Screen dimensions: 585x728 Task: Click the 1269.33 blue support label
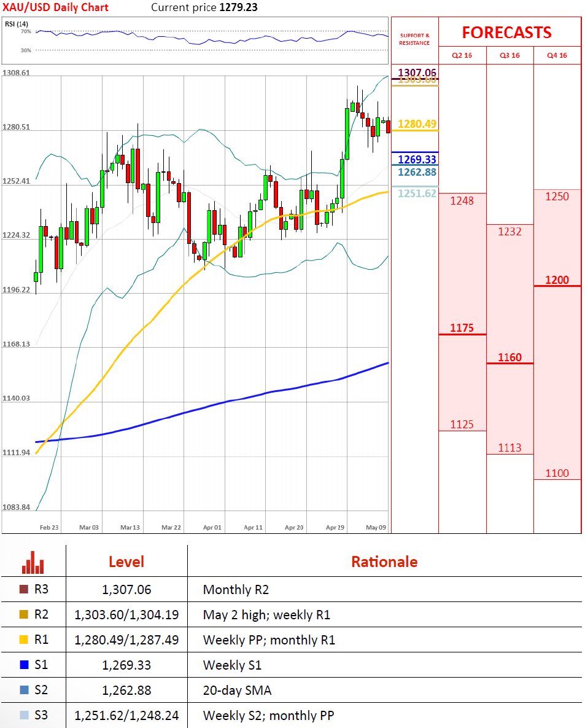[x=417, y=159]
